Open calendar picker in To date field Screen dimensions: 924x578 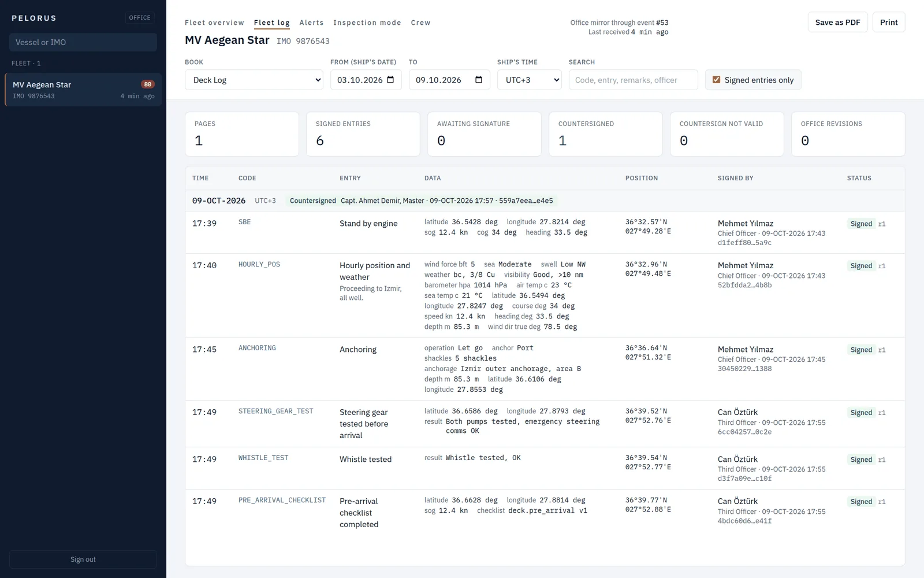pyautogui.click(x=478, y=80)
